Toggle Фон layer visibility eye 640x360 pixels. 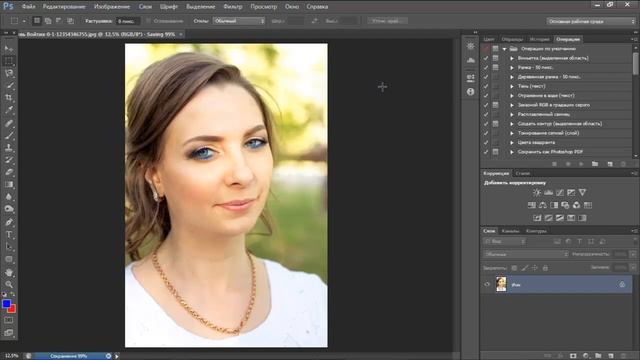(x=487, y=284)
